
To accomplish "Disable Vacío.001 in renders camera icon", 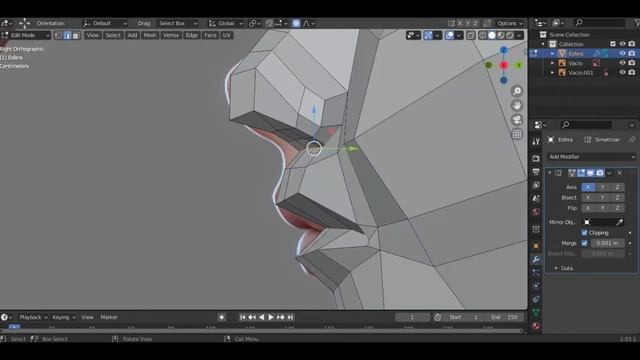I will pyautogui.click(x=632, y=73).
